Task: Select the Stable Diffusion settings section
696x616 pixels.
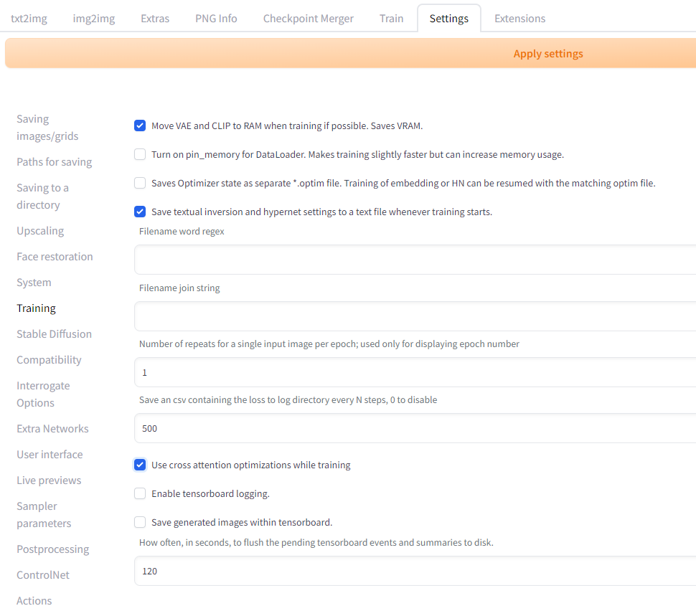Action: pyautogui.click(x=54, y=333)
